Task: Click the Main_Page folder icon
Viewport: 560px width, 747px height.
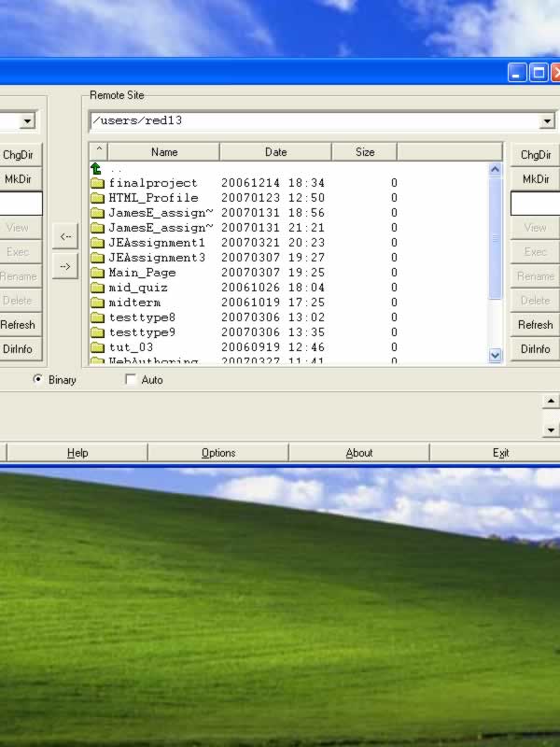Action: 97,273
